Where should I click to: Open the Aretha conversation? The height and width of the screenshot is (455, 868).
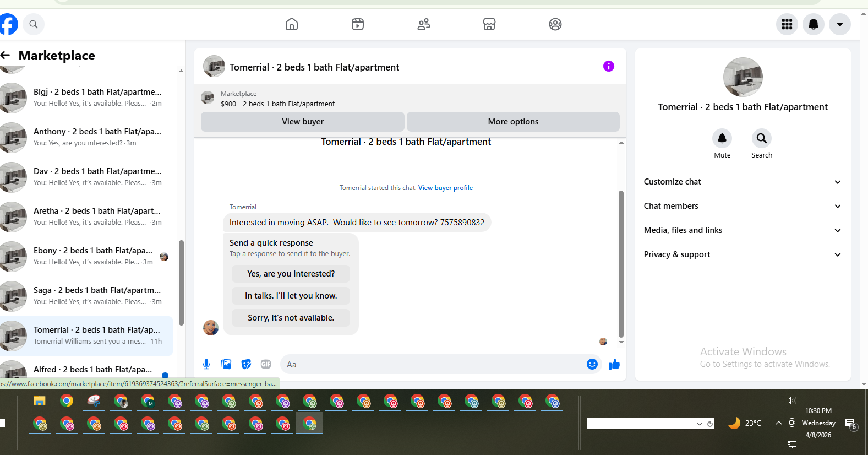(86, 216)
